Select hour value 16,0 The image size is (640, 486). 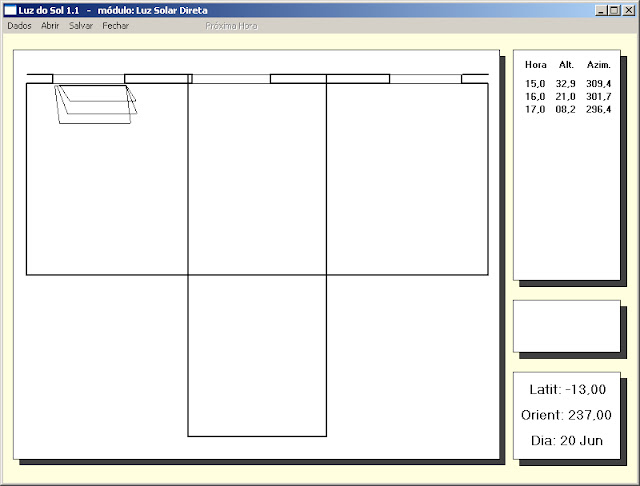pyautogui.click(x=535, y=96)
